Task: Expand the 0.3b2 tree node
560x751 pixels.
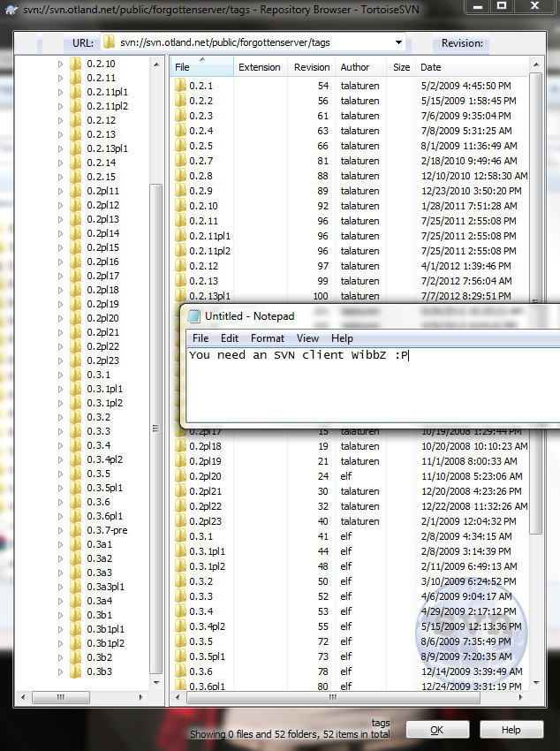Action: (x=60, y=657)
